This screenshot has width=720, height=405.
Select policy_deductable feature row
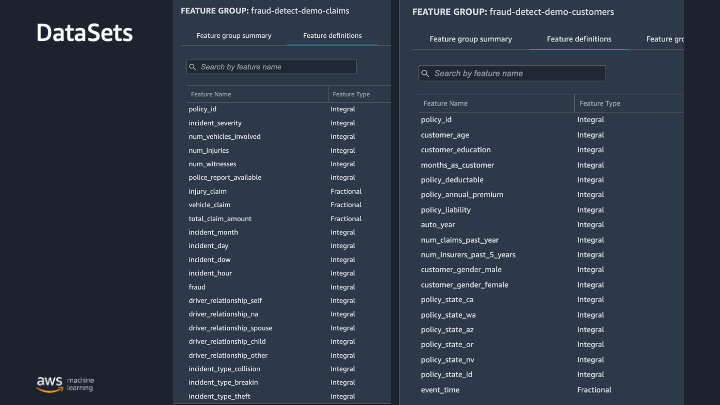point(551,180)
